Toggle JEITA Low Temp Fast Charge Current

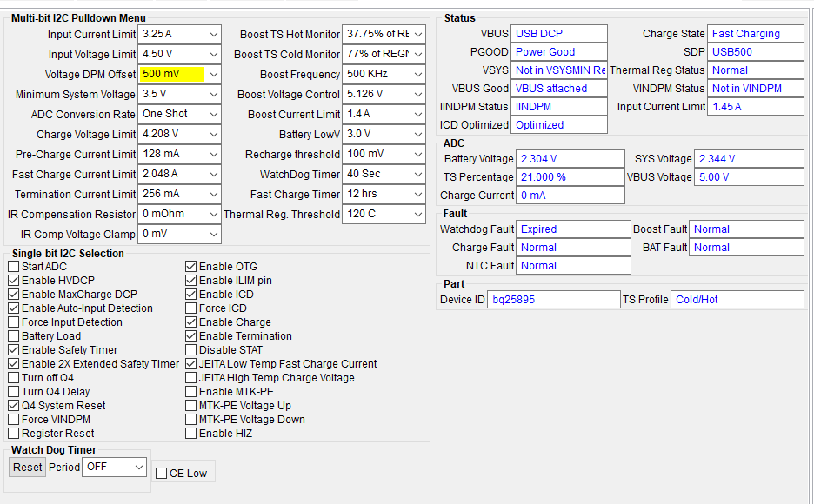191,364
